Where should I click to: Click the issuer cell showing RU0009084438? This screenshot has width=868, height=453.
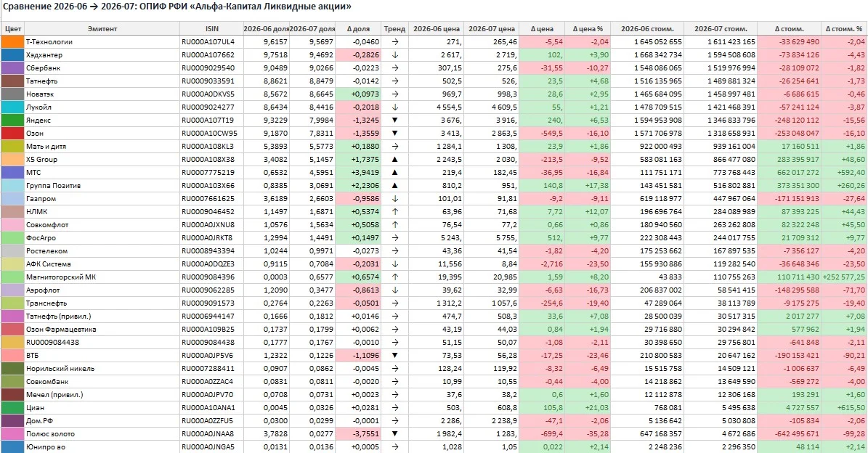pyautogui.click(x=102, y=343)
